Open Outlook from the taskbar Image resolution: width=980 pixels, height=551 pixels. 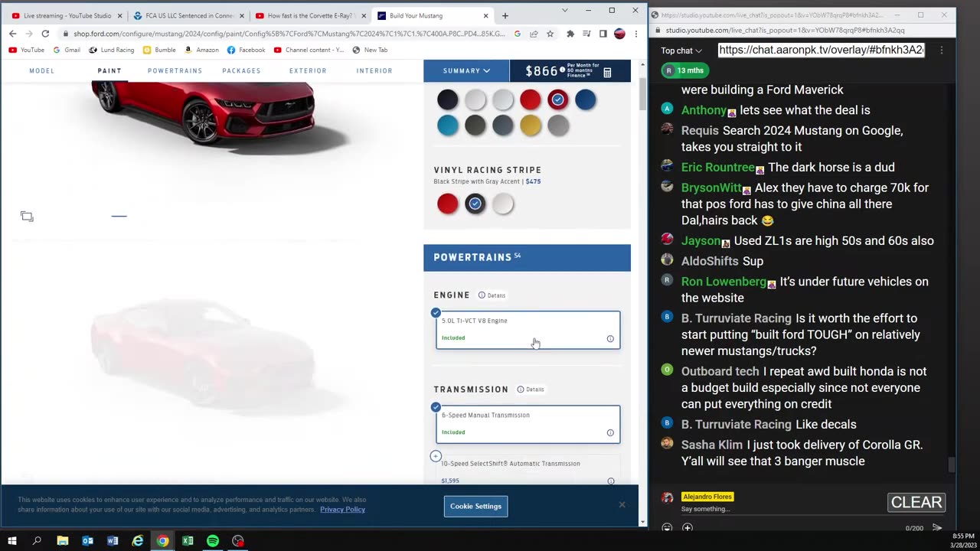pos(87,541)
